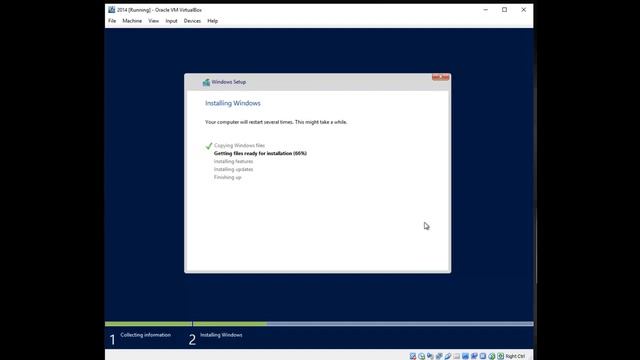Viewport: 640px width, 360px height.
Task: Minimize the VirtualBox window
Action: [x=485, y=9]
